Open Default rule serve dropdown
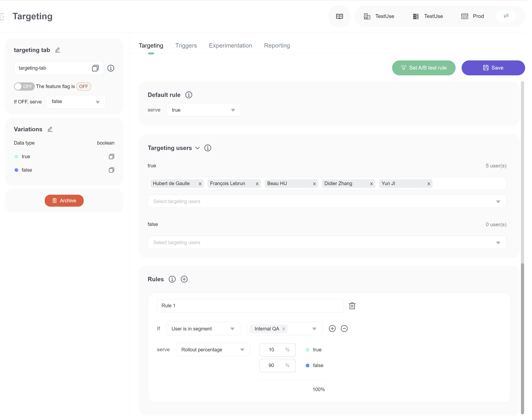Screen dimensions: 532x420 point(204,110)
